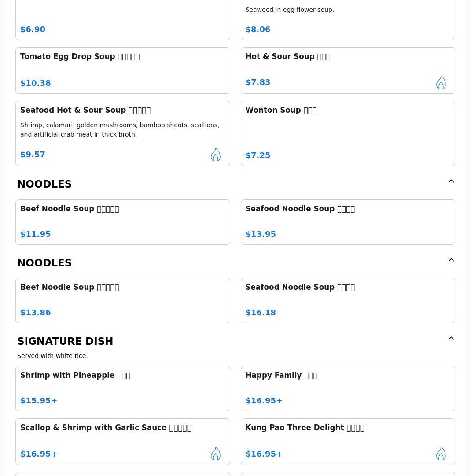Click the flame icon on Seafood Hot & Sour Soup

215,155
